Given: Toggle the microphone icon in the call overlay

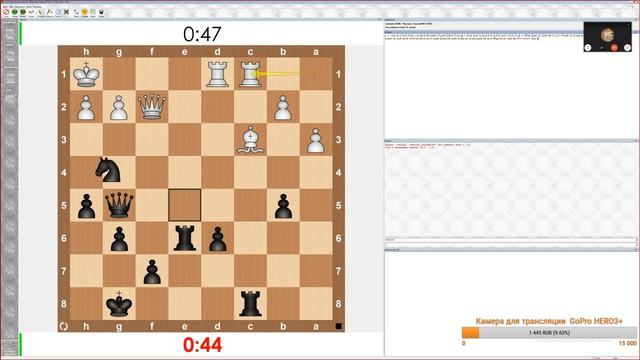Looking at the screenshot, I should point(601,48).
